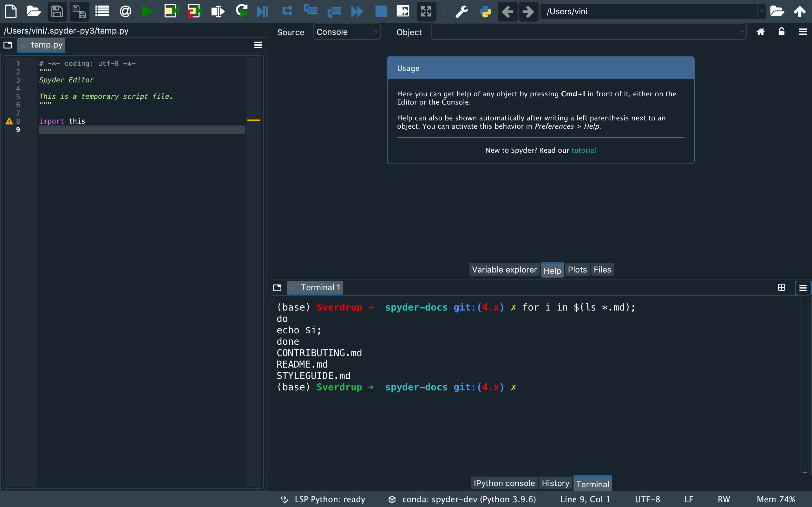812x507 pixels.
Task: Toggle the Plots panel
Action: point(578,269)
